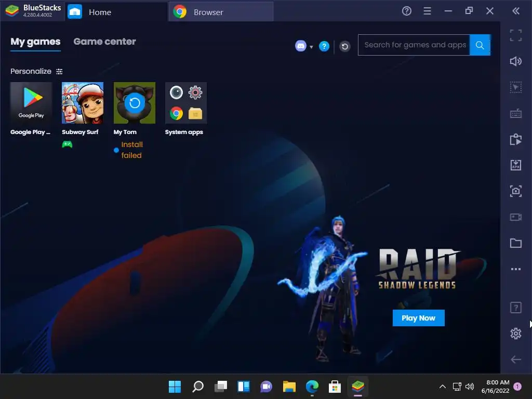Toggle the cursor lock sidebar icon
Viewport: 532px width, 399px height.
coord(516,87)
